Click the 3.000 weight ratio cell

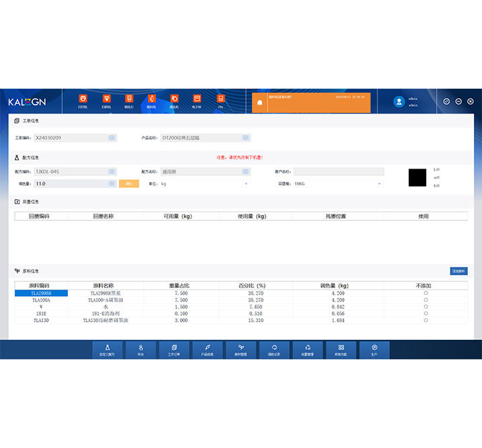(182, 320)
